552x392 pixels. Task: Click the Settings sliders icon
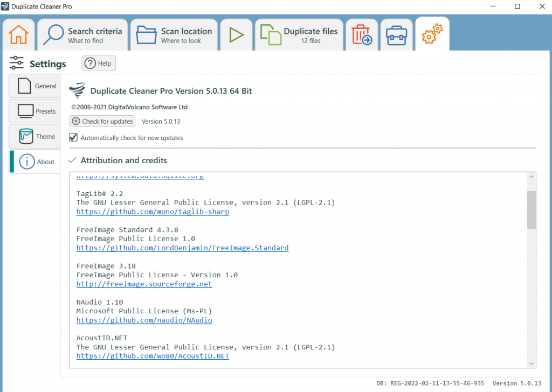click(17, 63)
